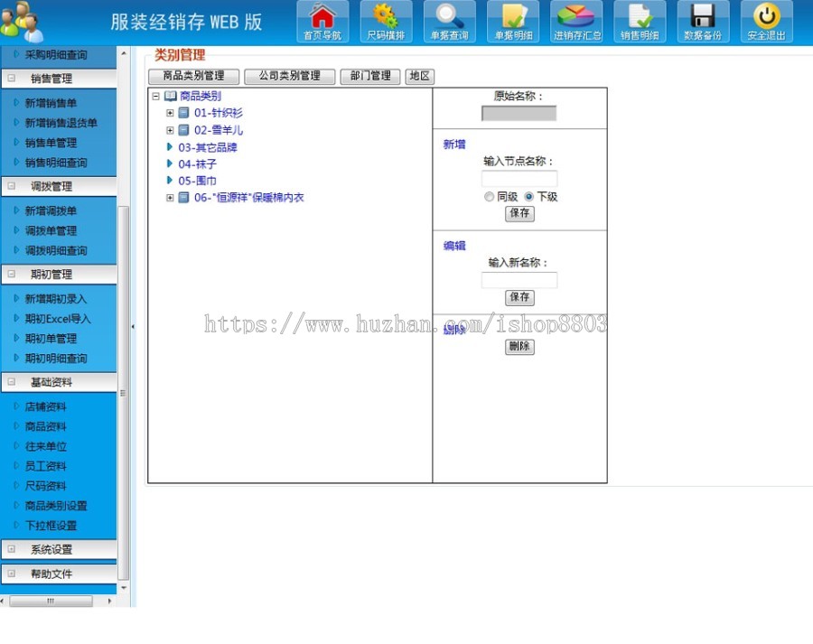The height and width of the screenshot is (644, 813).
Task: Click sidebar vertical scrollbar thumb
Action: [x=124, y=393]
